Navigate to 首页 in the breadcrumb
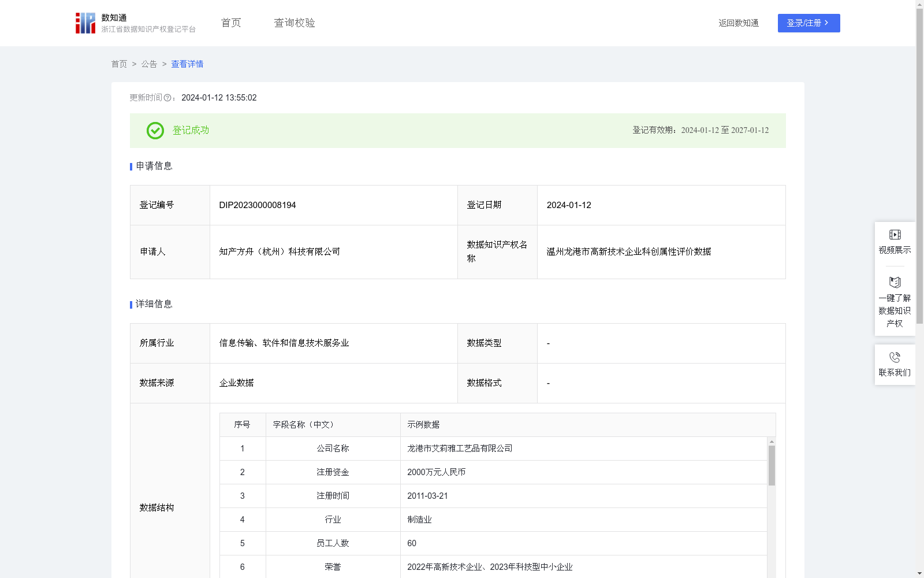This screenshot has width=924, height=578. (x=119, y=64)
